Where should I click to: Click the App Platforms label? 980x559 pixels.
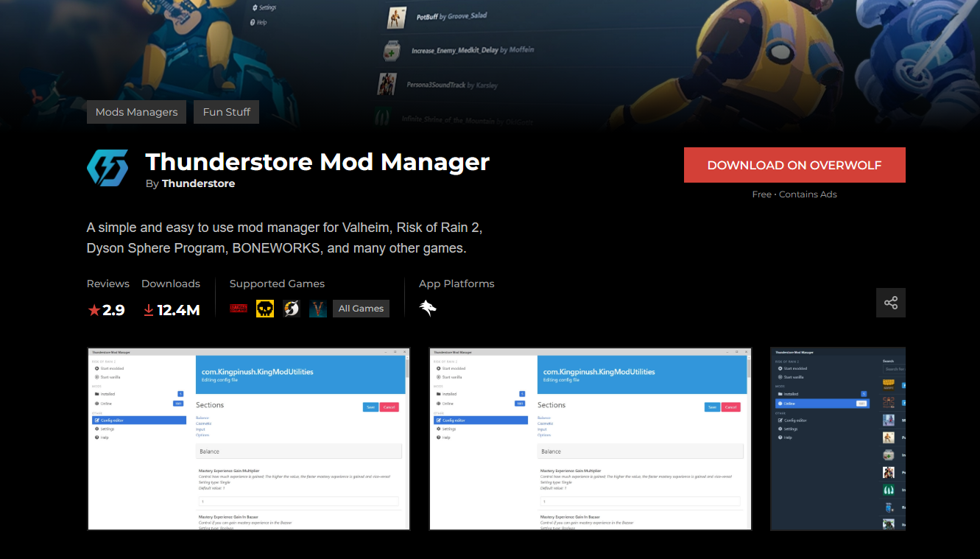(456, 284)
